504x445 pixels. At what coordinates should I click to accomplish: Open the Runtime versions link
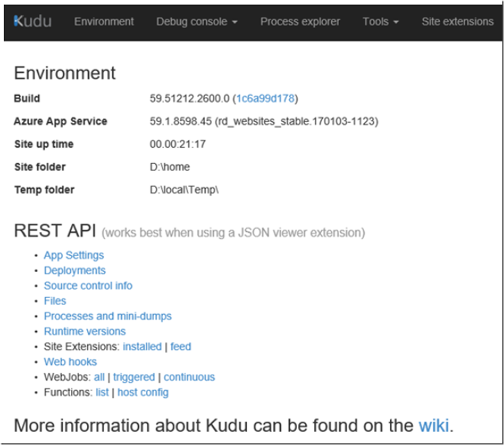coord(85,331)
